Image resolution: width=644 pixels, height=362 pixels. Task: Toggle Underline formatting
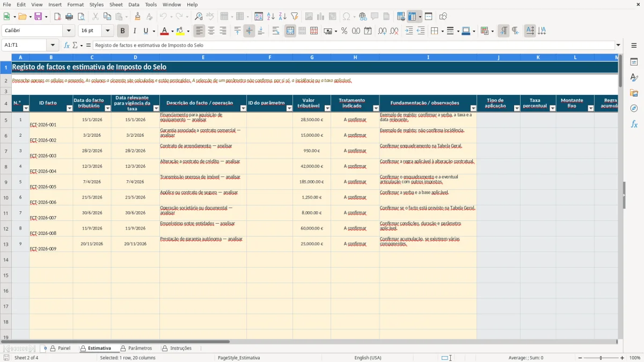pos(146,31)
